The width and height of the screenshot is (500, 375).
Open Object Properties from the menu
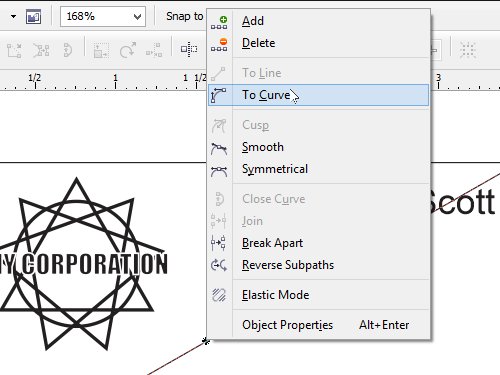click(x=318, y=325)
